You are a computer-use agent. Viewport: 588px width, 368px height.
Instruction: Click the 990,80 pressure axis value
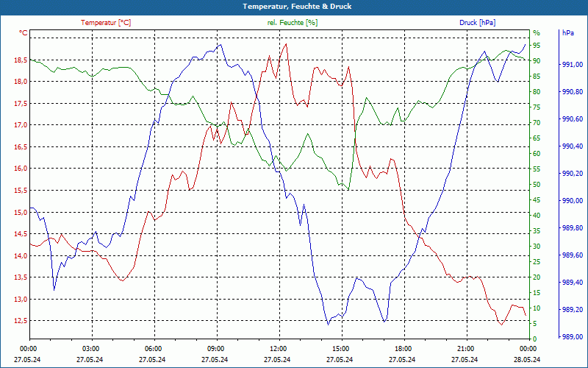(x=573, y=92)
